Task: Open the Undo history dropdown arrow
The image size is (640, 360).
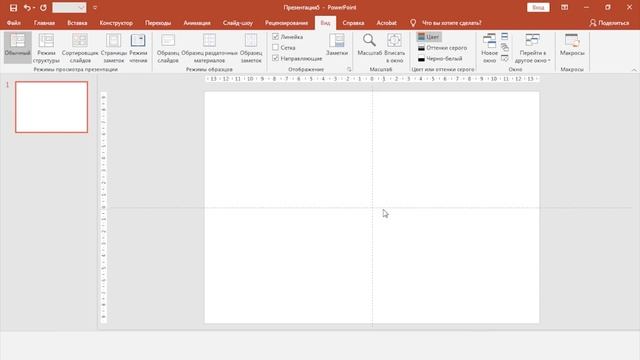Action: [x=34, y=8]
